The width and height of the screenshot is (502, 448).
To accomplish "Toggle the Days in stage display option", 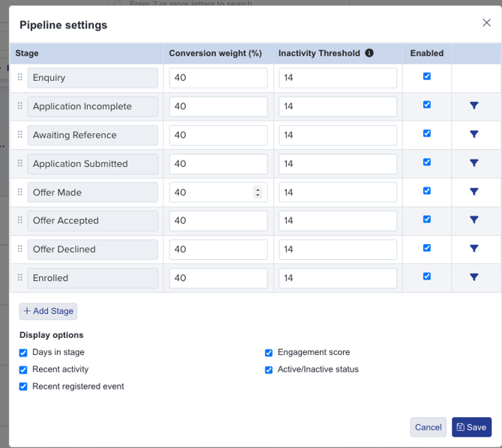I will tap(23, 353).
